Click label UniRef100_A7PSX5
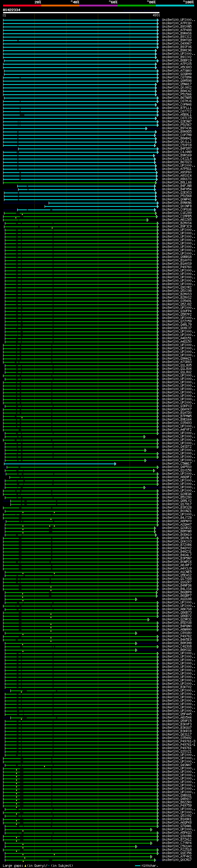Viewport: 197px width, 868px height. (177, 64)
